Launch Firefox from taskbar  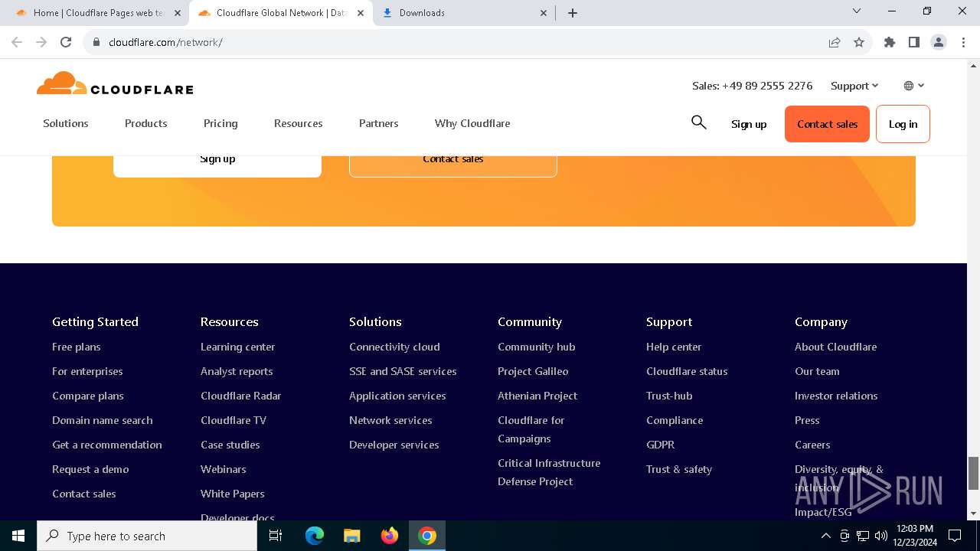(x=390, y=536)
